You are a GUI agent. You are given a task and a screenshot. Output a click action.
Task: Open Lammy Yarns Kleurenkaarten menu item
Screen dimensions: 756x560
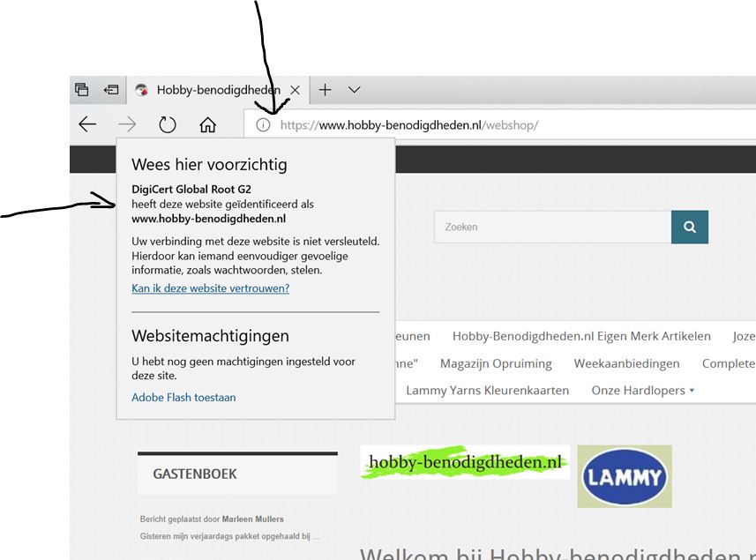[x=488, y=391]
